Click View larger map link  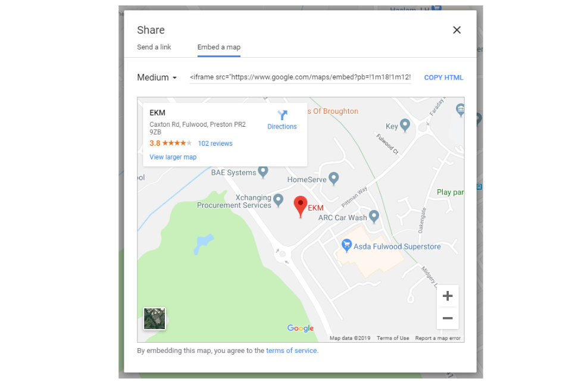point(173,157)
